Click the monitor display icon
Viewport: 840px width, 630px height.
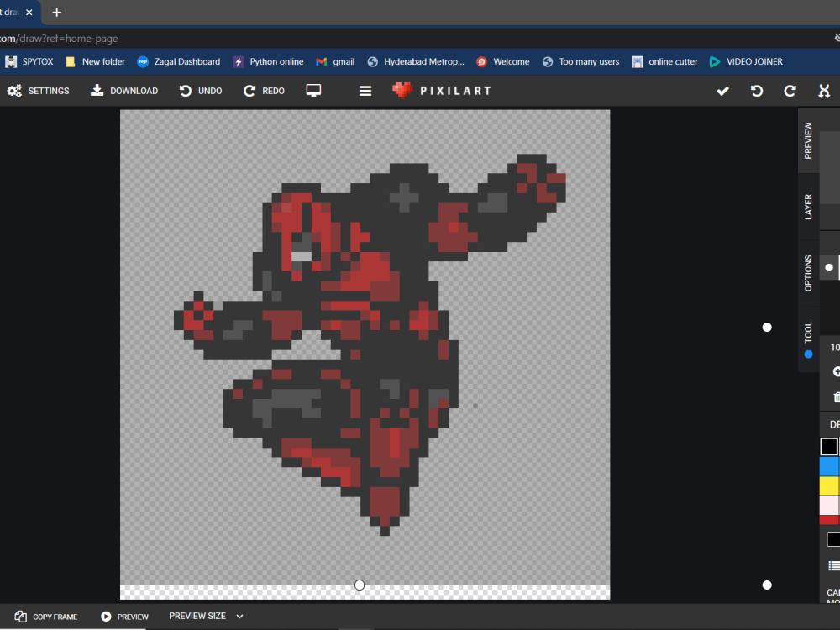click(313, 91)
